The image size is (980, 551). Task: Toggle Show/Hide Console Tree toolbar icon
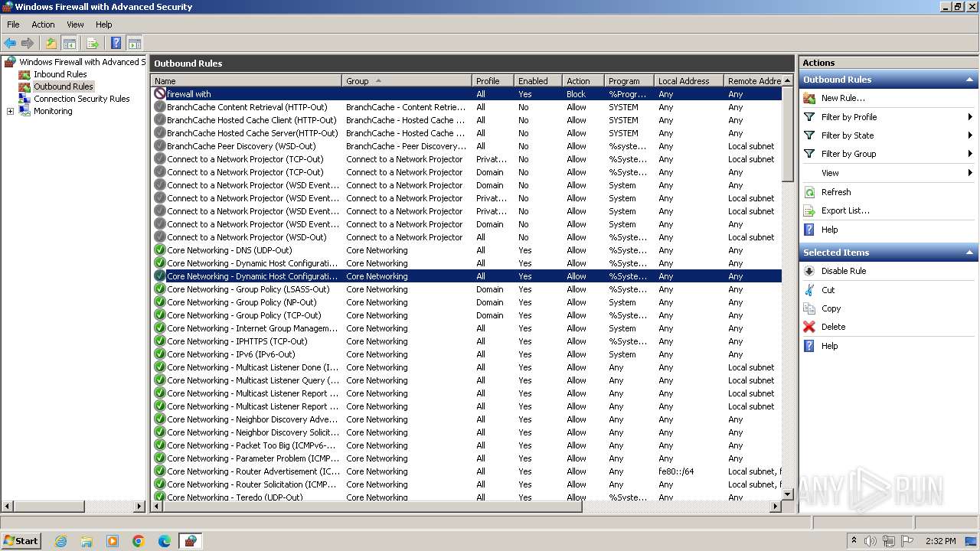point(69,44)
